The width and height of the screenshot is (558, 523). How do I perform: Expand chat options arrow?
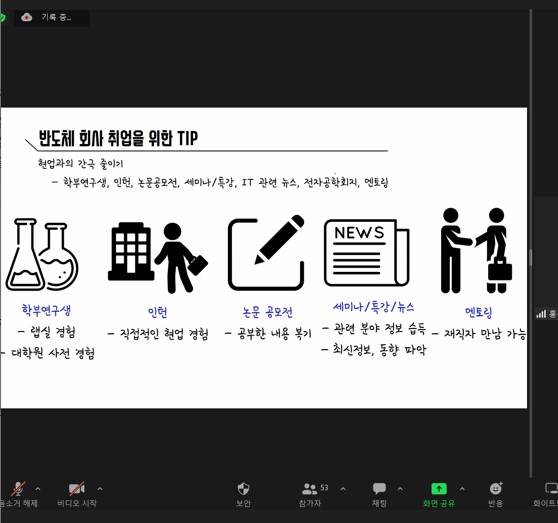(400, 489)
